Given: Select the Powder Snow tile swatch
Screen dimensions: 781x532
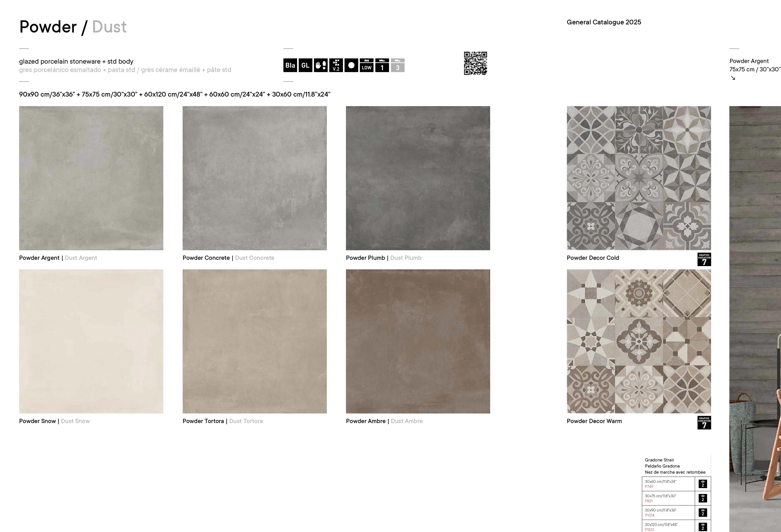Looking at the screenshot, I should pyautogui.click(x=91, y=341).
